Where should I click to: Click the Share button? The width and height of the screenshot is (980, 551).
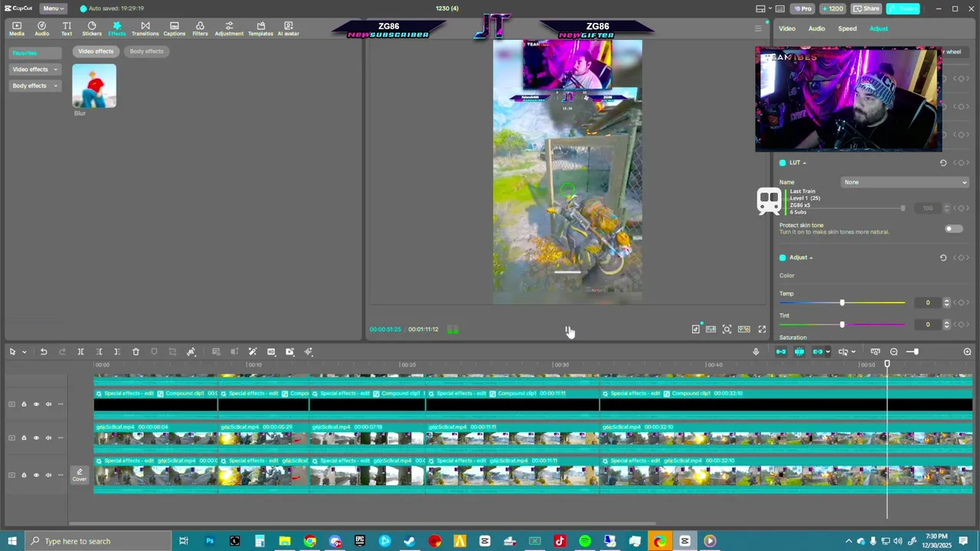867,8
